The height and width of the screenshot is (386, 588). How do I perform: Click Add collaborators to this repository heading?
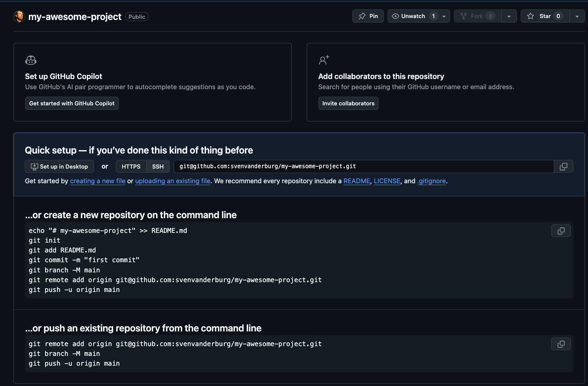point(381,76)
